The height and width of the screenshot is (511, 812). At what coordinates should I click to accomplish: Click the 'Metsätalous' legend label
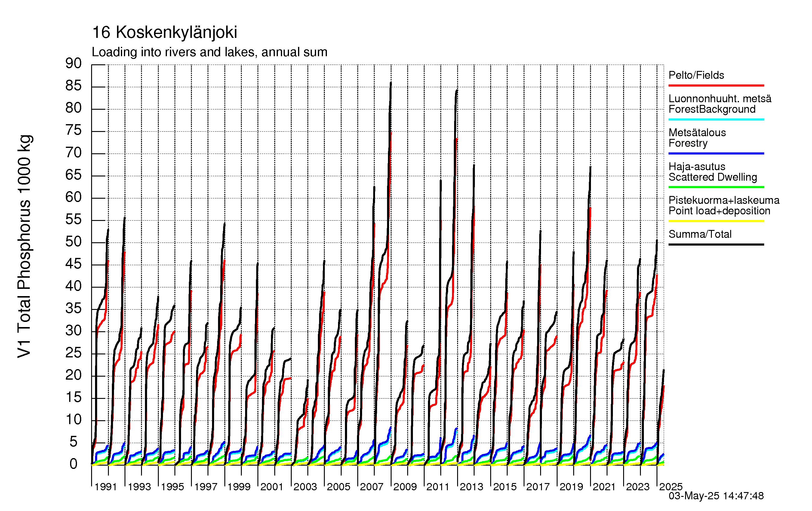coord(697,133)
